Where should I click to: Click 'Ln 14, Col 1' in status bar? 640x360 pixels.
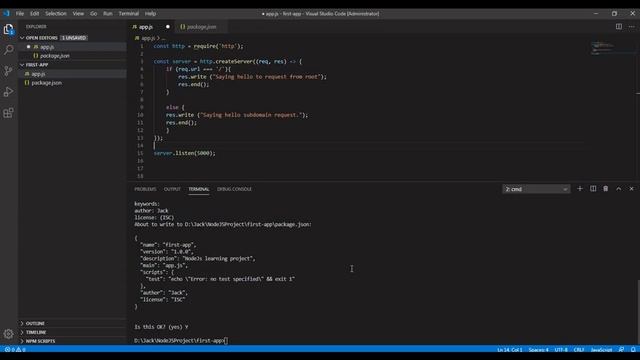[509, 350]
